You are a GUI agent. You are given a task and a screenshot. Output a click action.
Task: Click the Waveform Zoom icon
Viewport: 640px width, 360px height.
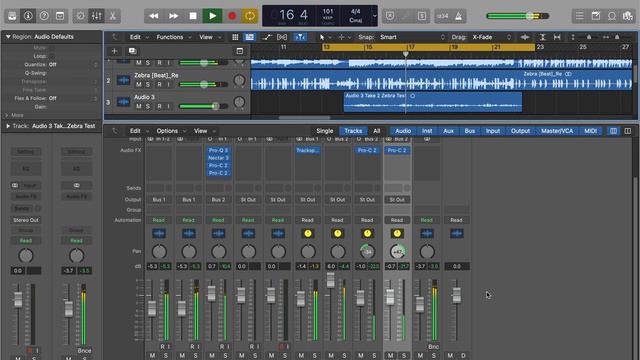pos(525,37)
